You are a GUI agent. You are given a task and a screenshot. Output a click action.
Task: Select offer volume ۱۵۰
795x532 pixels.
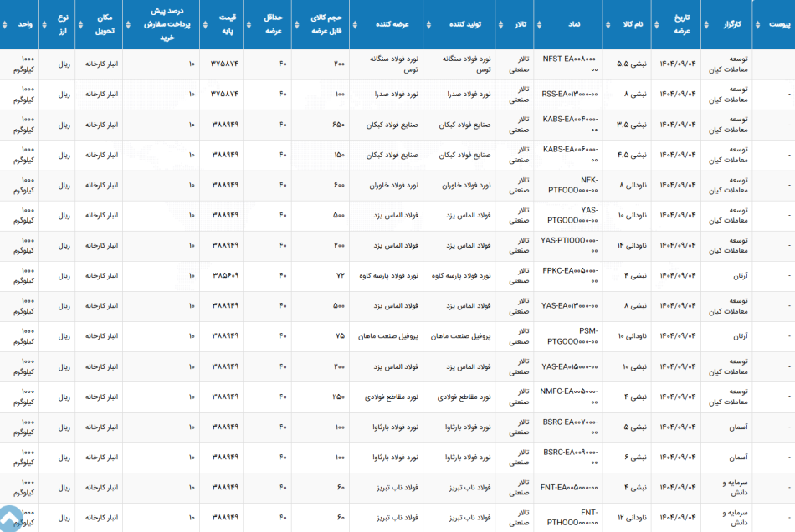click(339, 155)
